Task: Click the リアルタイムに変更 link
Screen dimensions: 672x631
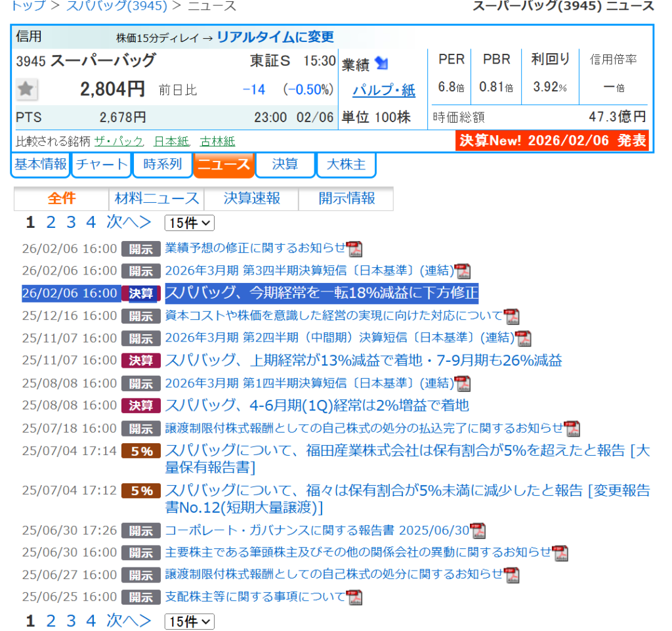Action: coord(275,37)
